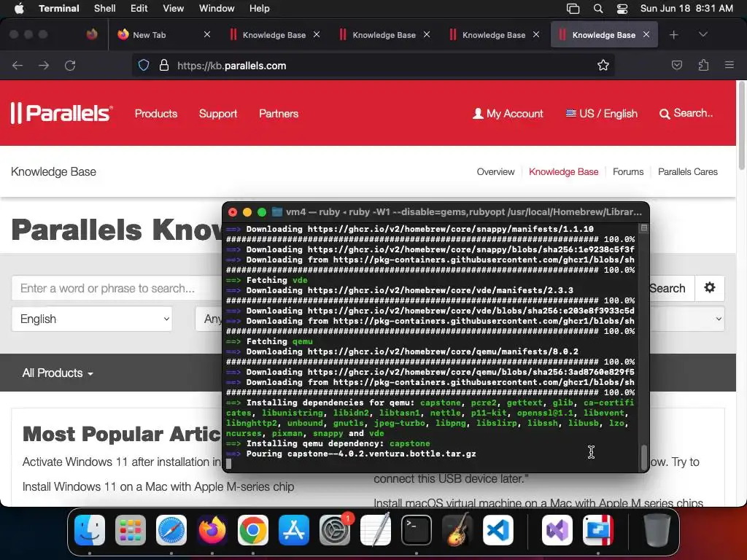The width and height of the screenshot is (747, 560).
Task: Open the View menu in menu bar
Action: point(173,8)
